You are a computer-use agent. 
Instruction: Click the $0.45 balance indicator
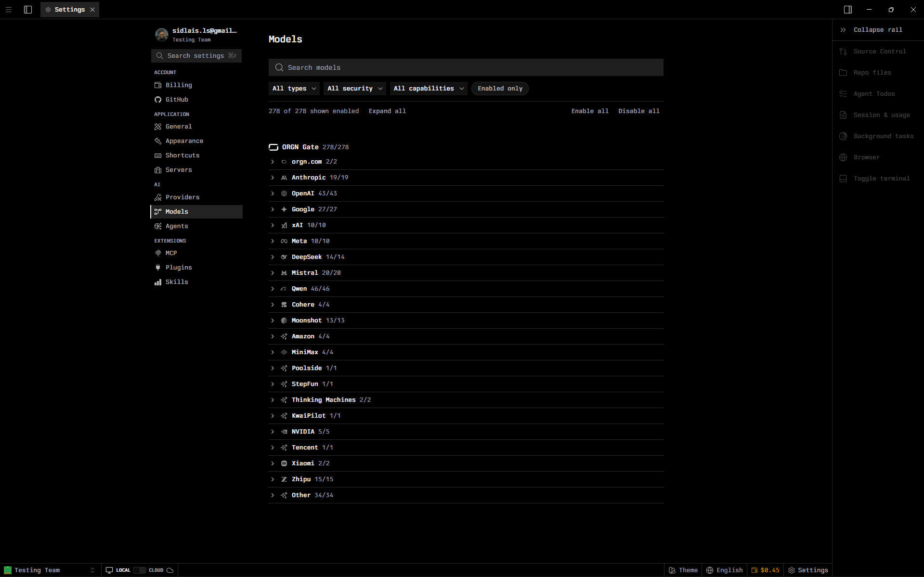click(765, 570)
